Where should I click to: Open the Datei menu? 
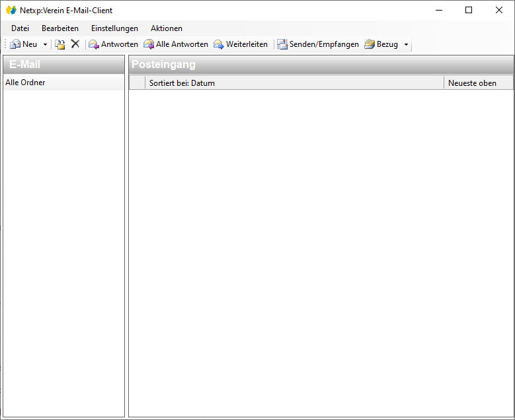[x=20, y=28]
